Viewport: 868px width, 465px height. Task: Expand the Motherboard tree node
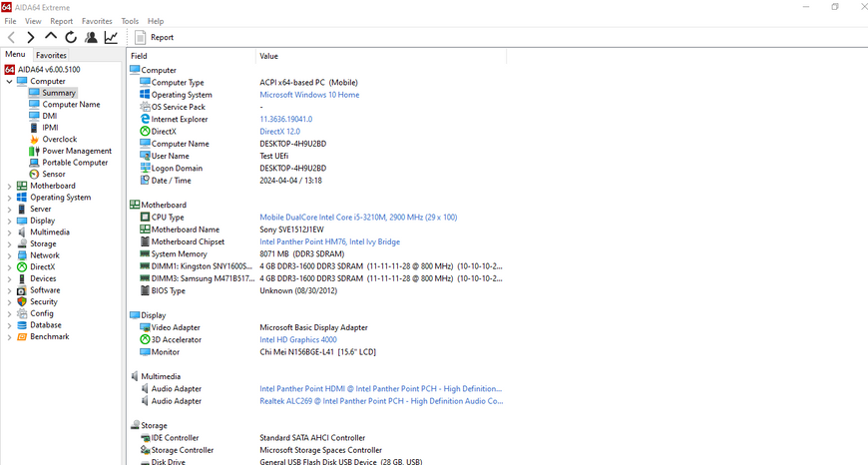coord(9,186)
